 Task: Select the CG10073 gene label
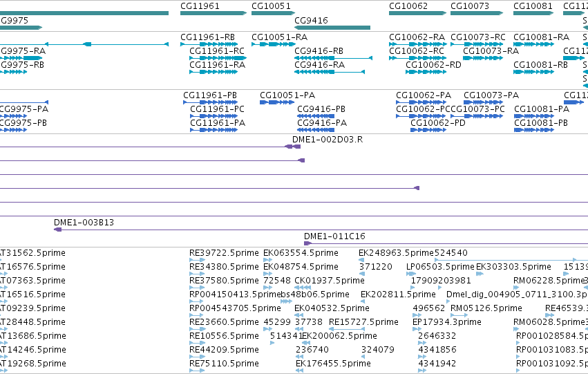[470, 6]
